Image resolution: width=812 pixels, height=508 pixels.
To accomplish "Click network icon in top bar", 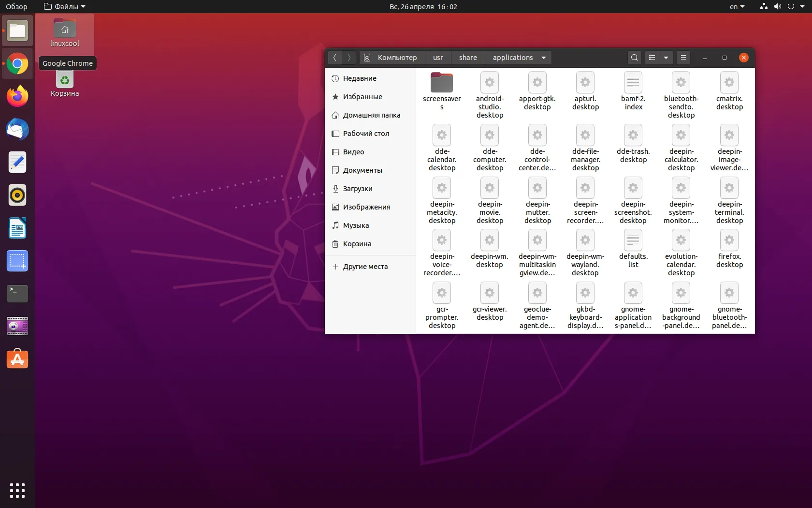I will coord(764,7).
